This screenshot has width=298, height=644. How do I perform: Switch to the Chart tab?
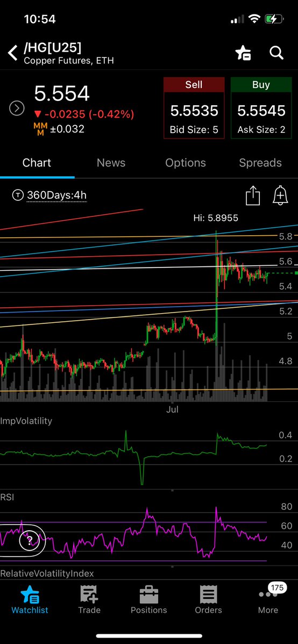[37, 163]
